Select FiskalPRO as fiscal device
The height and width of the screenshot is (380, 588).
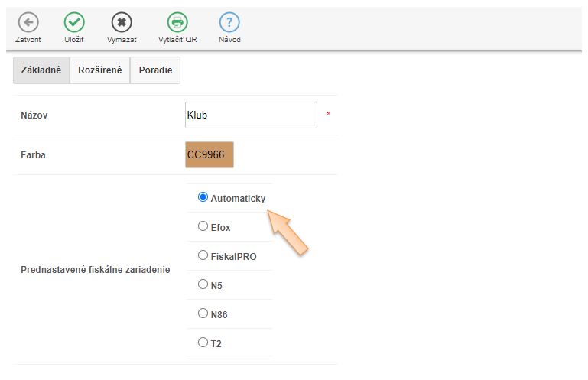203,255
